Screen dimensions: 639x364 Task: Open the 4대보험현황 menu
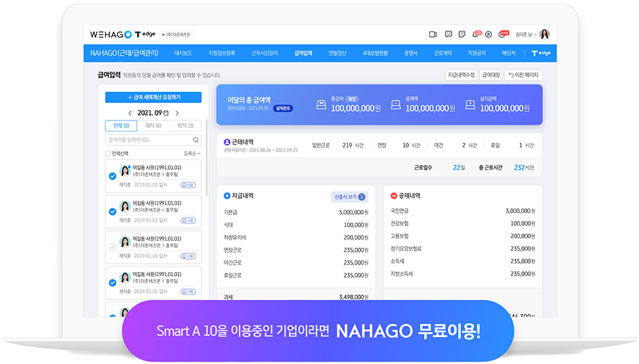coord(376,54)
